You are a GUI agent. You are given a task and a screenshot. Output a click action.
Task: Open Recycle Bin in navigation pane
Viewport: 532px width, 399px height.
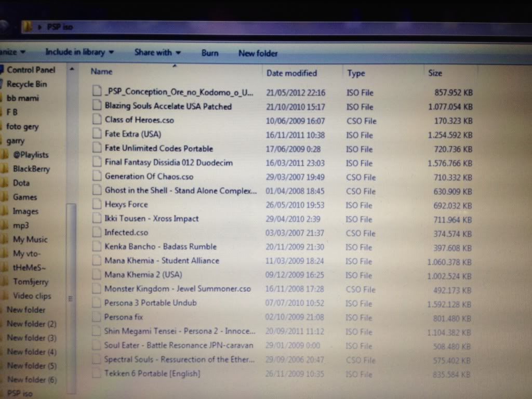click(27, 84)
